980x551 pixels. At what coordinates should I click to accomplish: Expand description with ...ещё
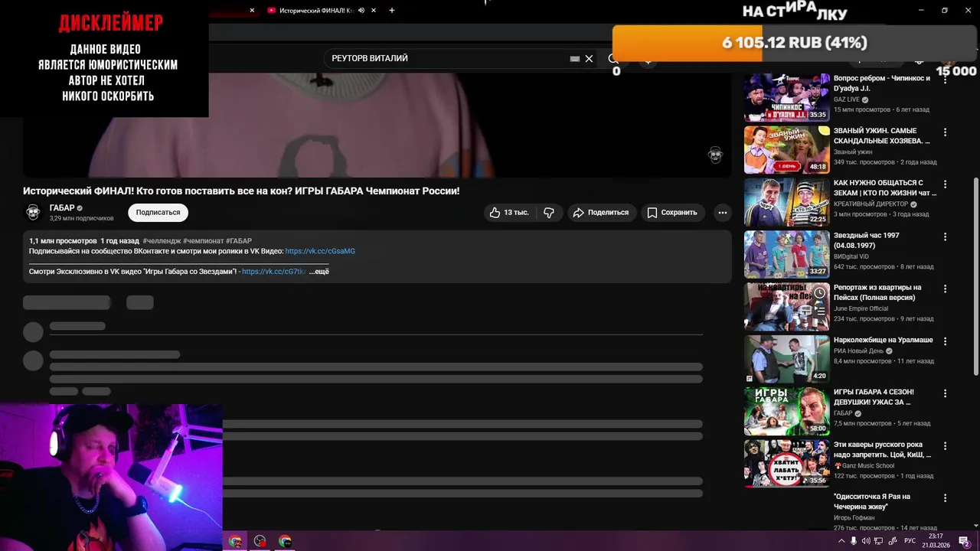coord(319,272)
